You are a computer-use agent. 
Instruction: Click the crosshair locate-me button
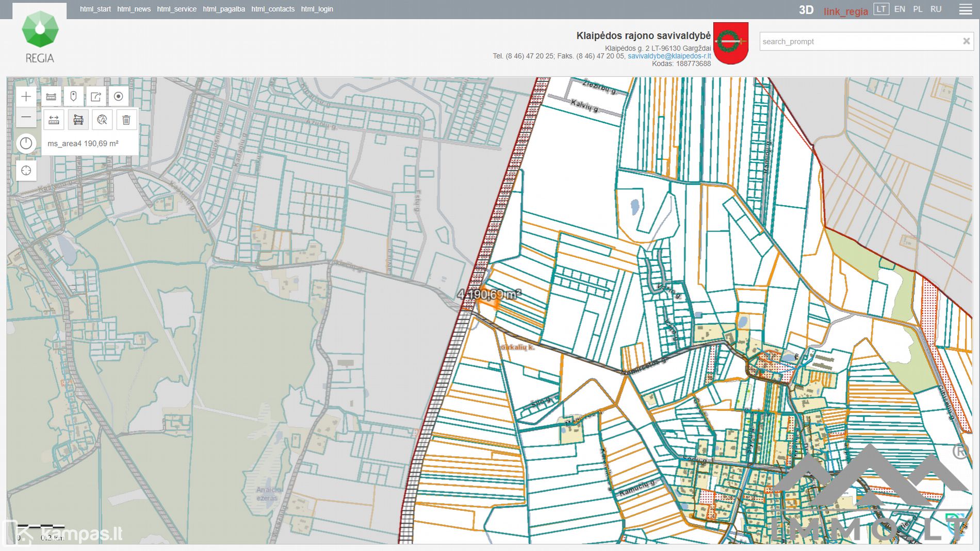coord(26,171)
